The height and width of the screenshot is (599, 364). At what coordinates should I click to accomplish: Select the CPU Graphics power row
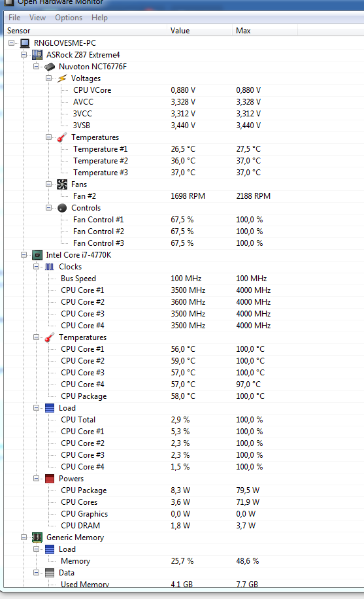tap(184, 514)
